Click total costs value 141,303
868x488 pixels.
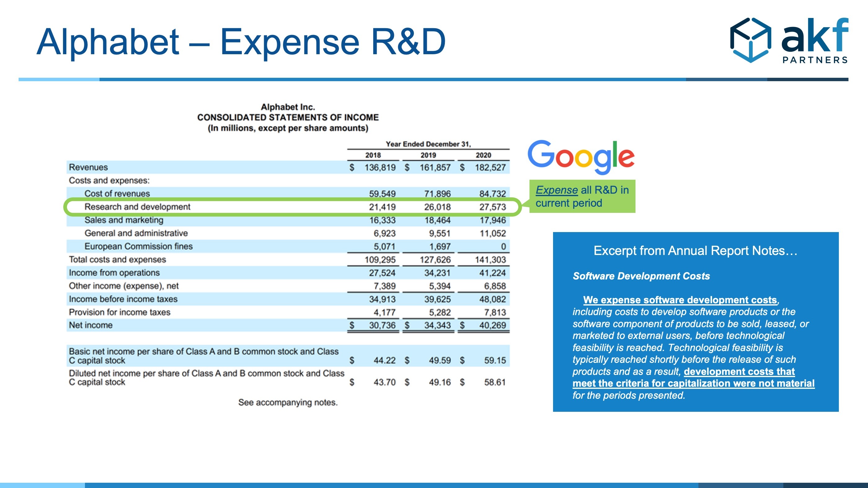490,260
